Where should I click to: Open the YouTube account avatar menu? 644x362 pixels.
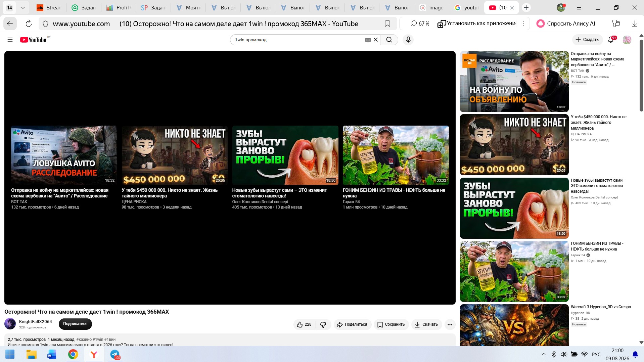tap(627, 40)
